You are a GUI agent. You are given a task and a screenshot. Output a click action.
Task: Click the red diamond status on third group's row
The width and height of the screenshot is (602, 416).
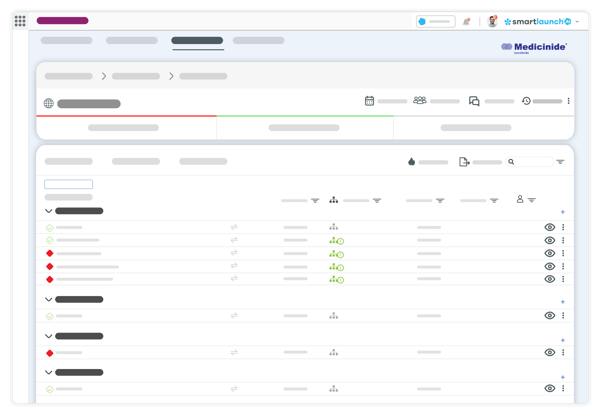click(x=50, y=353)
